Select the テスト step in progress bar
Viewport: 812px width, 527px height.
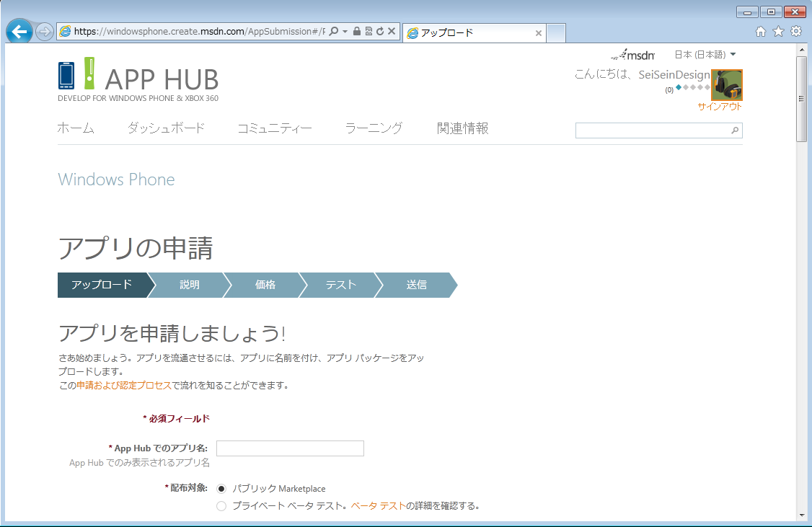point(341,285)
